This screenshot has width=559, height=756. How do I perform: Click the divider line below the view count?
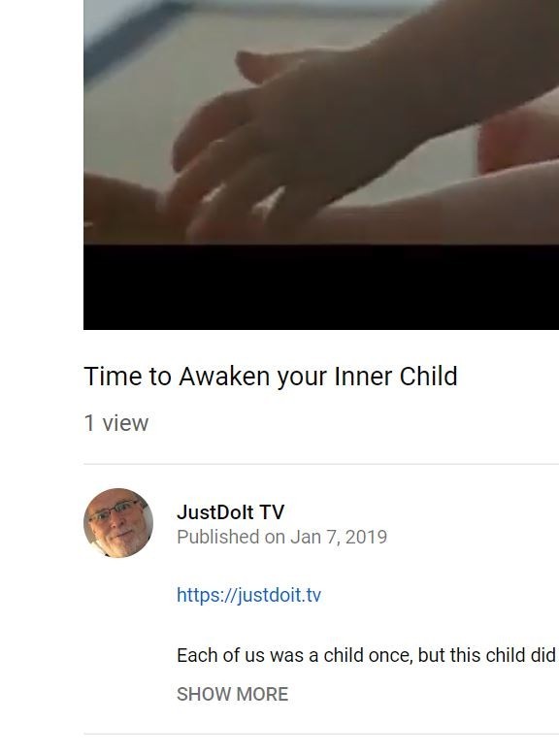coord(321,464)
